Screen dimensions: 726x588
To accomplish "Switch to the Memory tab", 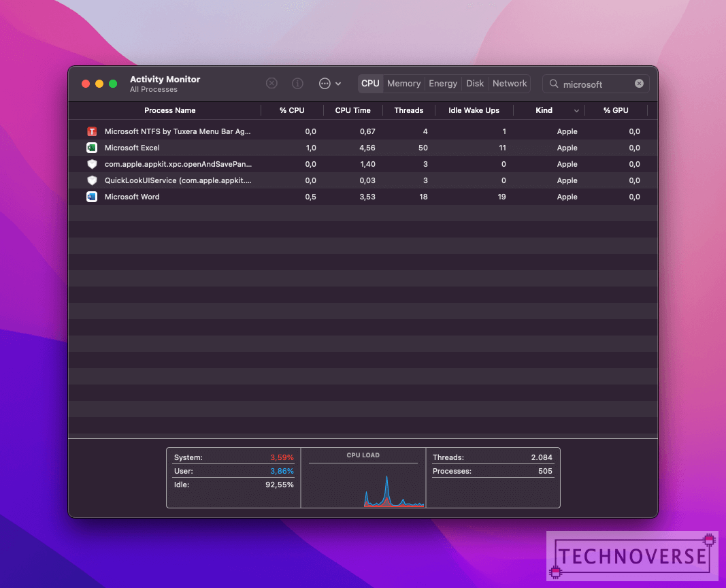I will click(403, 83).
